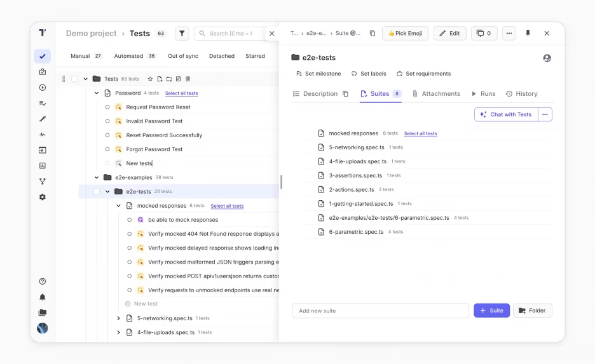595x364 pixels.
Task: Open the History tab
Action: tap(521, 93)
